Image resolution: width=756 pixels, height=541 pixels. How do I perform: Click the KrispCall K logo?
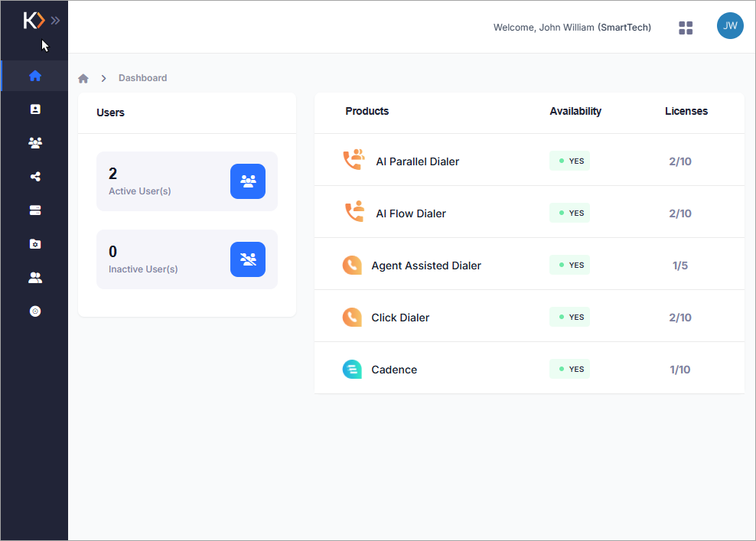click(x=34, y=20)
